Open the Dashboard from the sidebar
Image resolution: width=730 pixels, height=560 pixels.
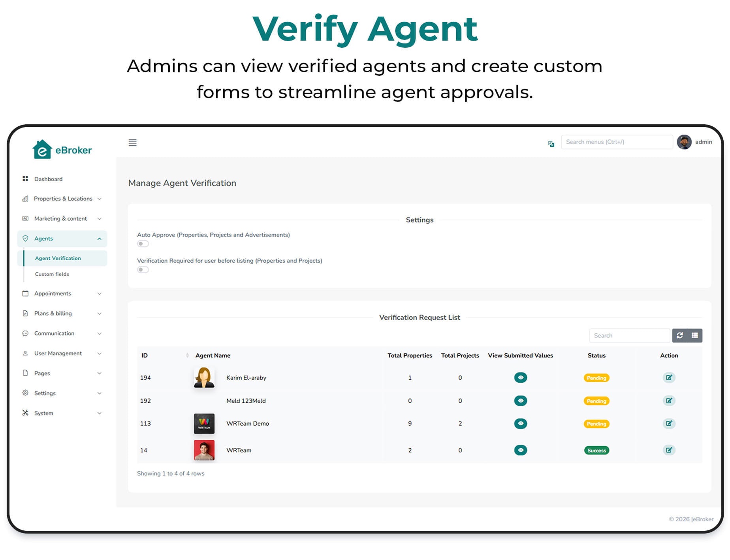click(48, 179)
